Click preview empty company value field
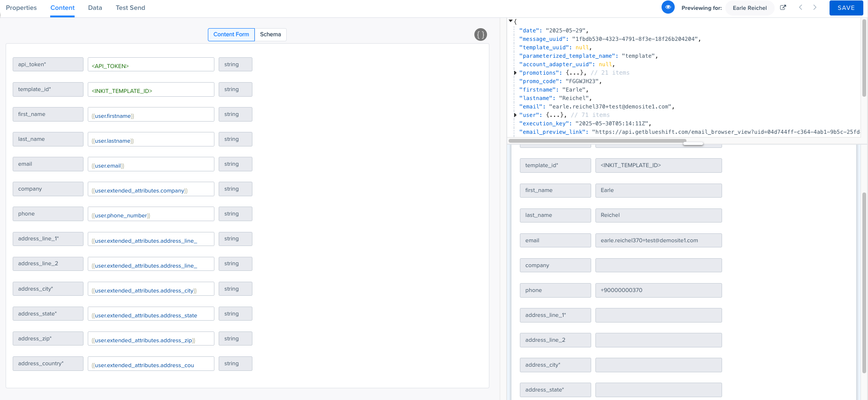This screenshot has height=400, width=868. coord(658,265)
